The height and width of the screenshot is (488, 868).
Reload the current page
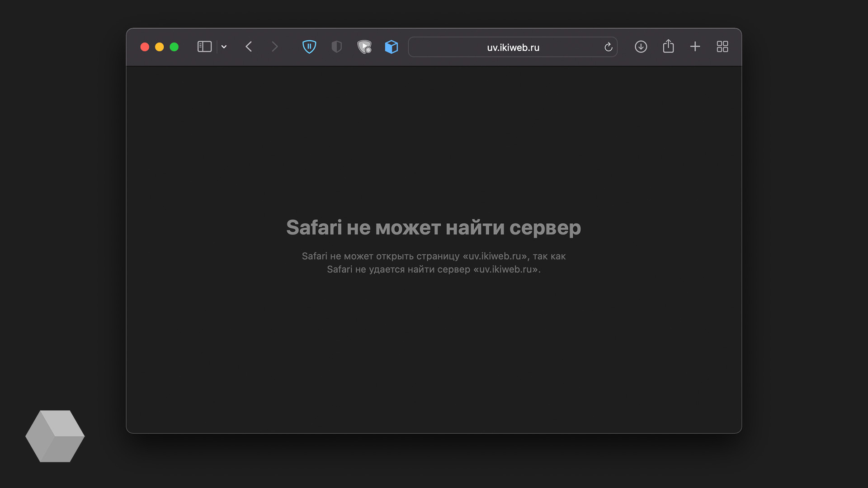click(608, 47)
